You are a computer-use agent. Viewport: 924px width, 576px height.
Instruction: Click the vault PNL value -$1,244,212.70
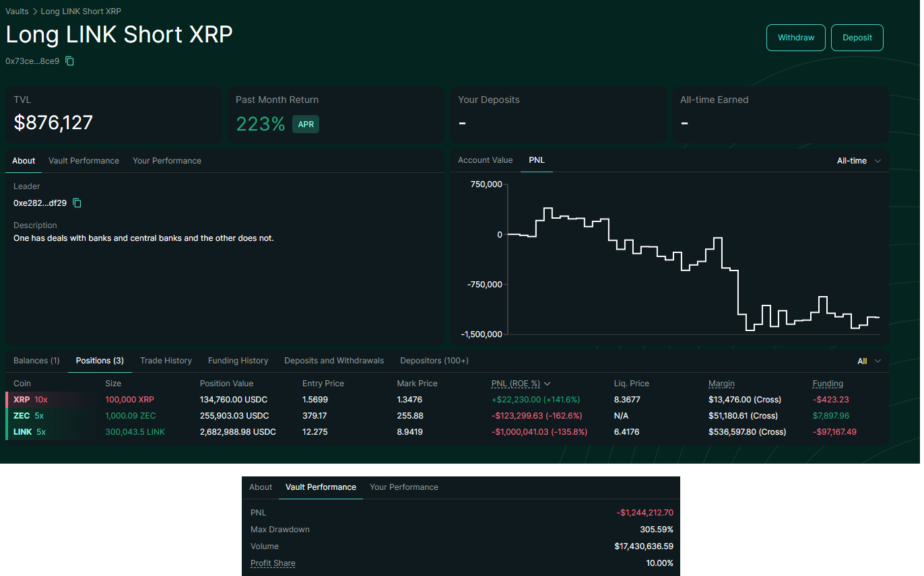(645, 513)
